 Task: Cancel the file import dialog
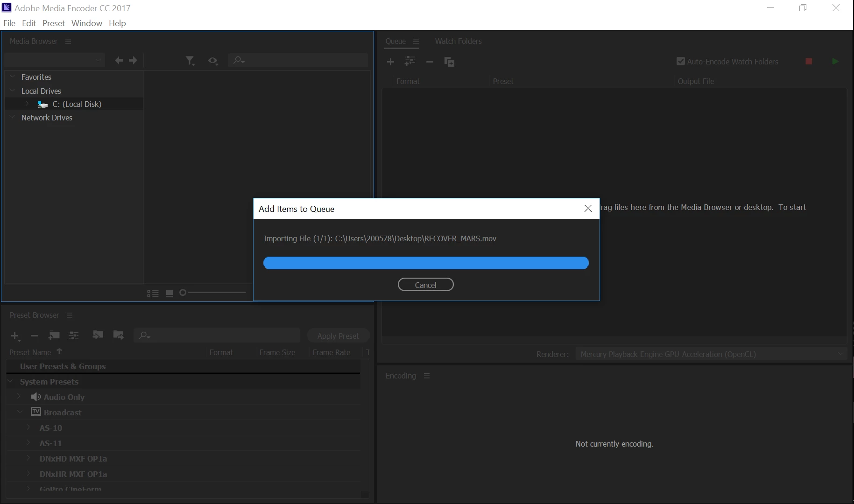click(425, 285)
